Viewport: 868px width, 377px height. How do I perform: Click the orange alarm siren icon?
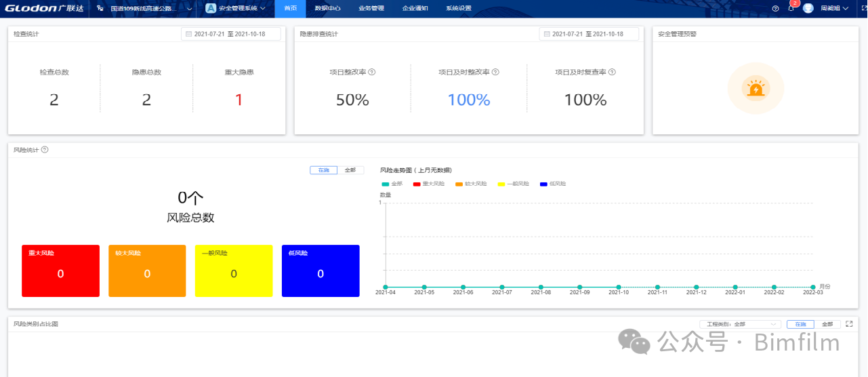(755, 89)
